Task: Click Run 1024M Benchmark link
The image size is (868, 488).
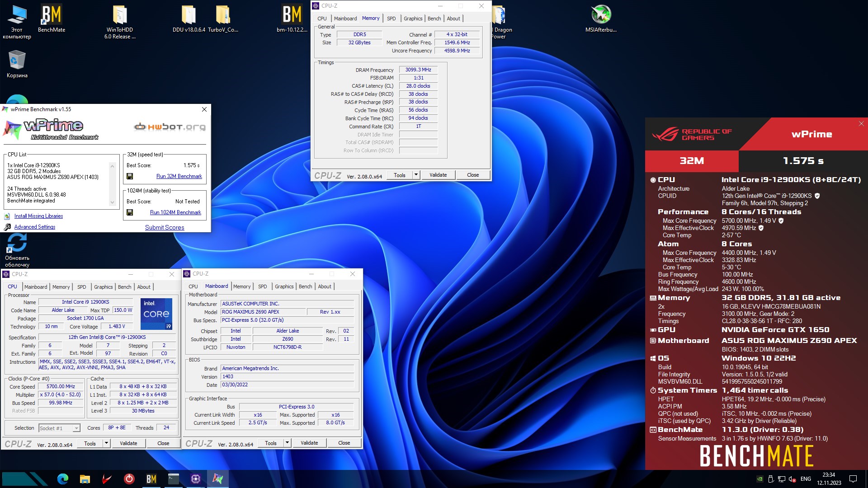Action: coord(175,212)
